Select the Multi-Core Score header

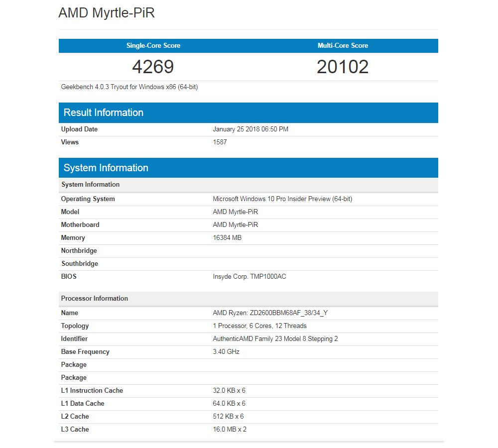coord(343,45)
